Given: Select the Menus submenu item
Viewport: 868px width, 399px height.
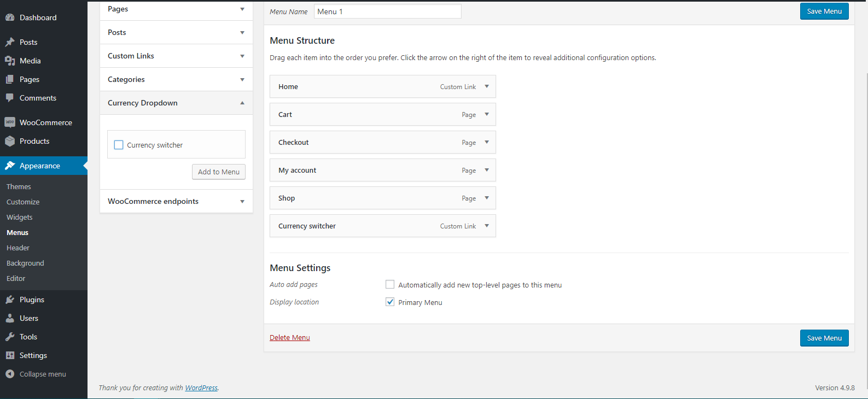Looking at the screenshot, I should 18,232.
